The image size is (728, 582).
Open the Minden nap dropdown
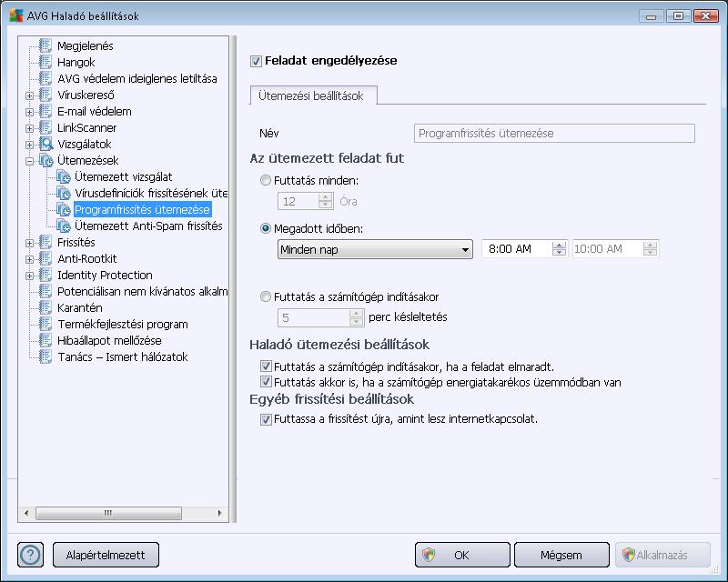click(x=375, y=249)
